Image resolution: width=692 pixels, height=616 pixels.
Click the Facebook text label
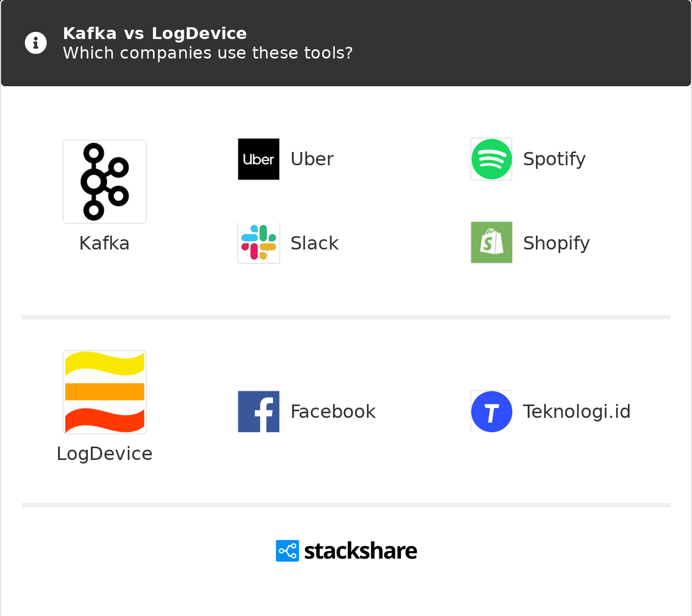333,412
